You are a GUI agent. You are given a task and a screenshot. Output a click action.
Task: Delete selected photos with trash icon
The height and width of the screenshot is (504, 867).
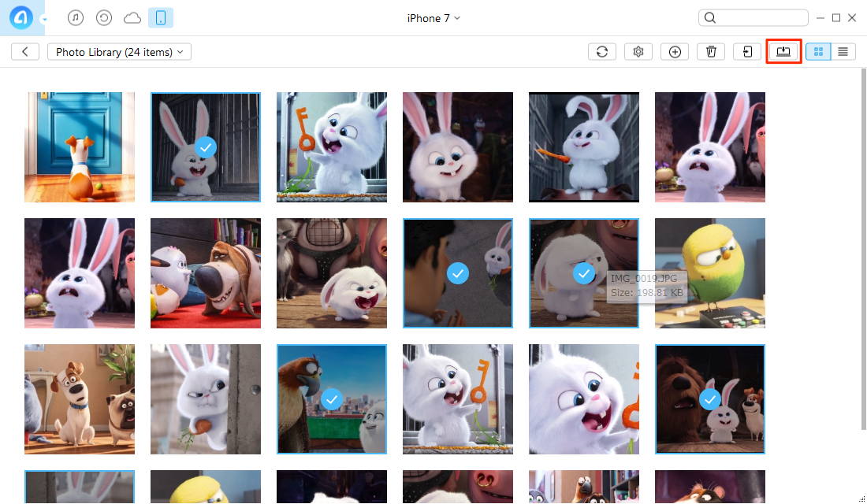pos(711,52)
